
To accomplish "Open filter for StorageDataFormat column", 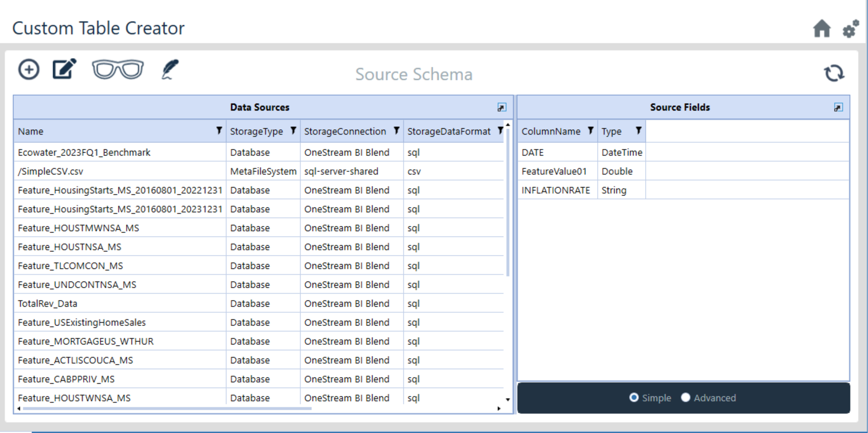I will (x=500, y=131).
